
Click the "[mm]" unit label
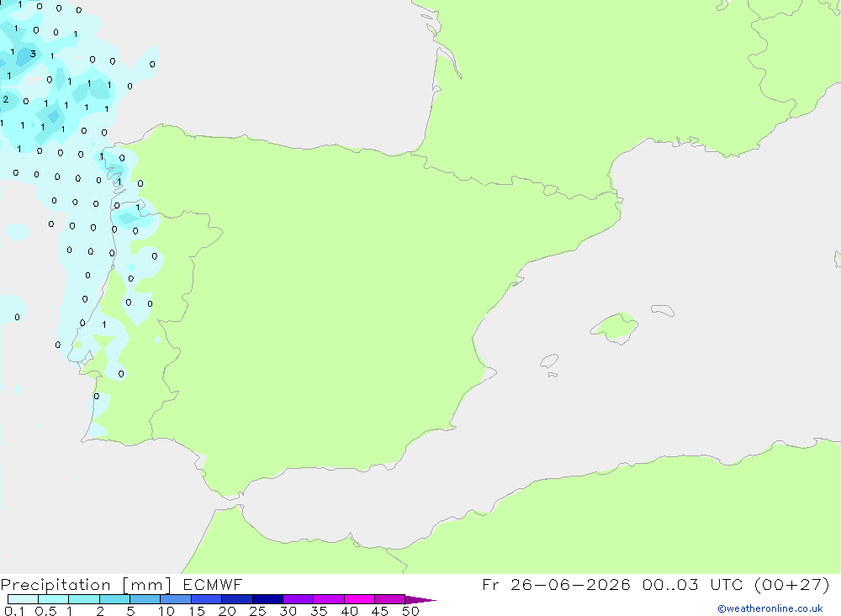point(146,585)
